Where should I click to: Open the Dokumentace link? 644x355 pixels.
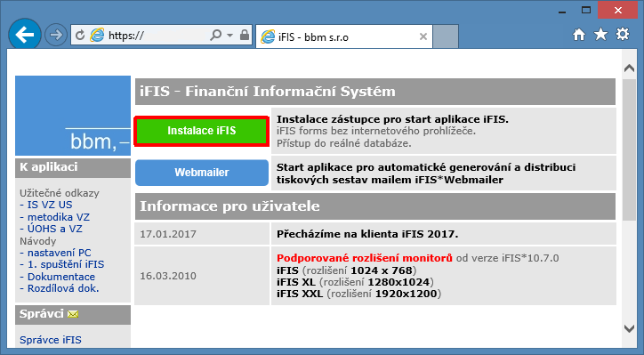(61, 277)
